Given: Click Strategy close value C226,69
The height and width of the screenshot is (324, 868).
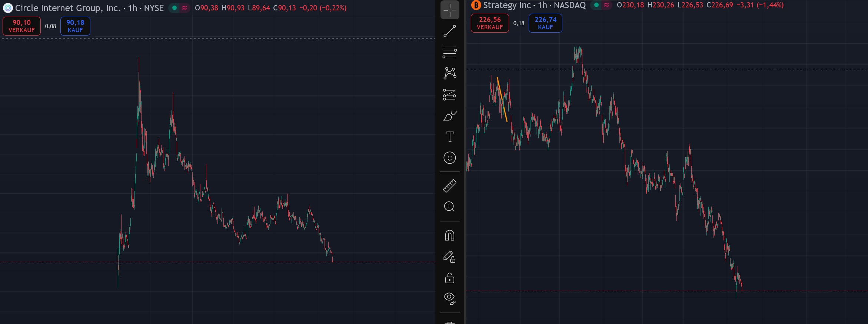Looking at the screenshot, I should [720, 5].
